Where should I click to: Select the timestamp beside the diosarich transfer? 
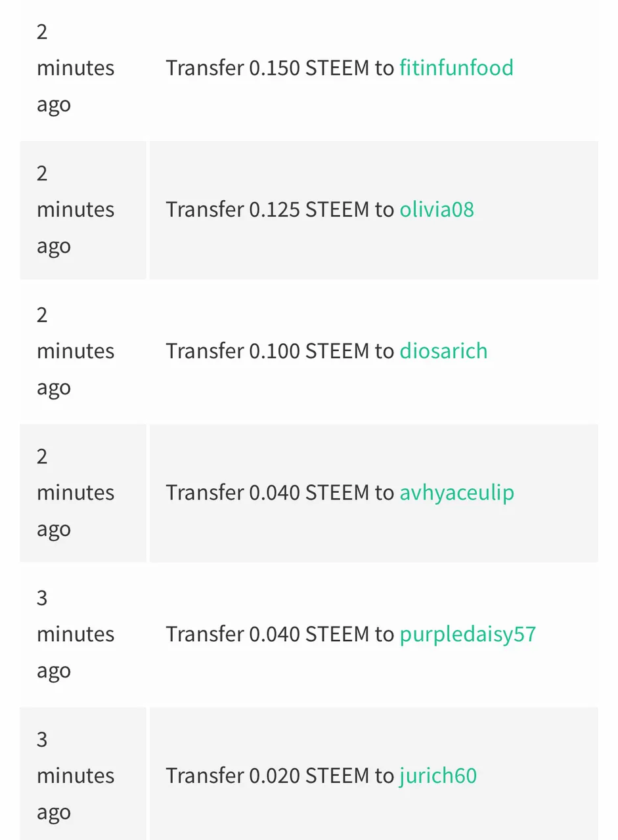(76, 351)
